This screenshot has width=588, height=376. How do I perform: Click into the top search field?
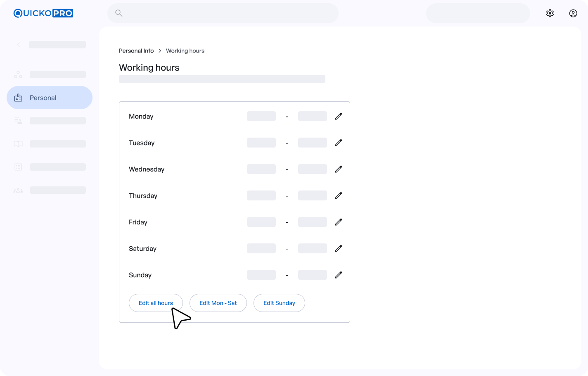click(223, 13)
